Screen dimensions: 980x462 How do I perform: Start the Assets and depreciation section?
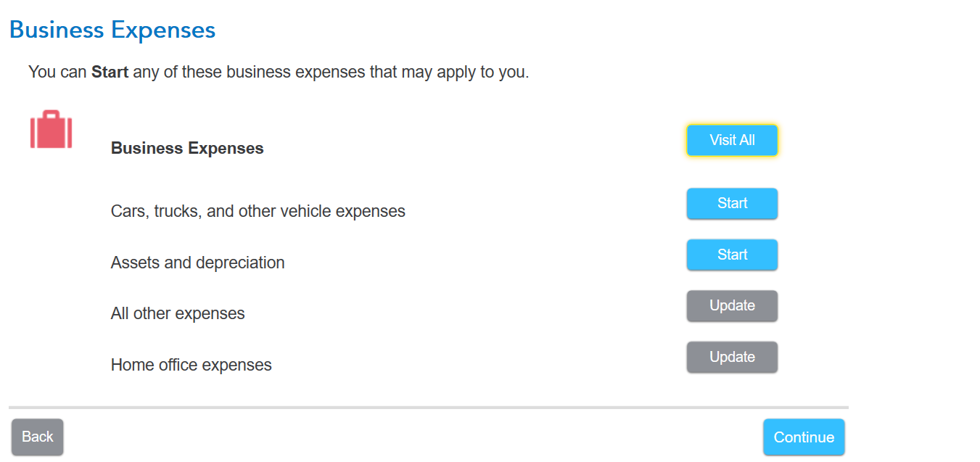(x=731, y=255)
